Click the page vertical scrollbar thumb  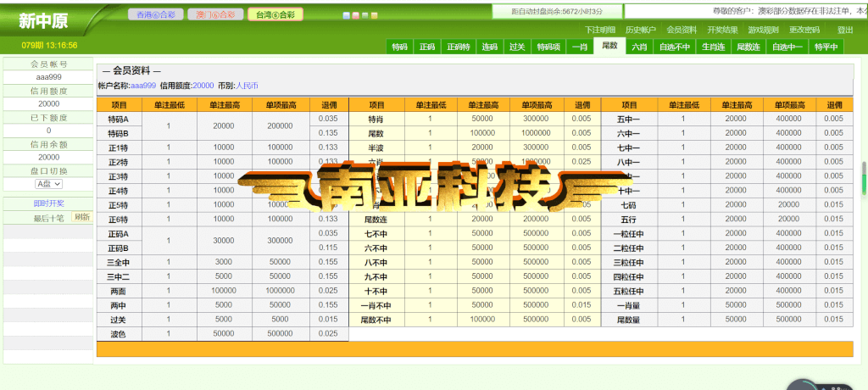[x=864, y=178]
